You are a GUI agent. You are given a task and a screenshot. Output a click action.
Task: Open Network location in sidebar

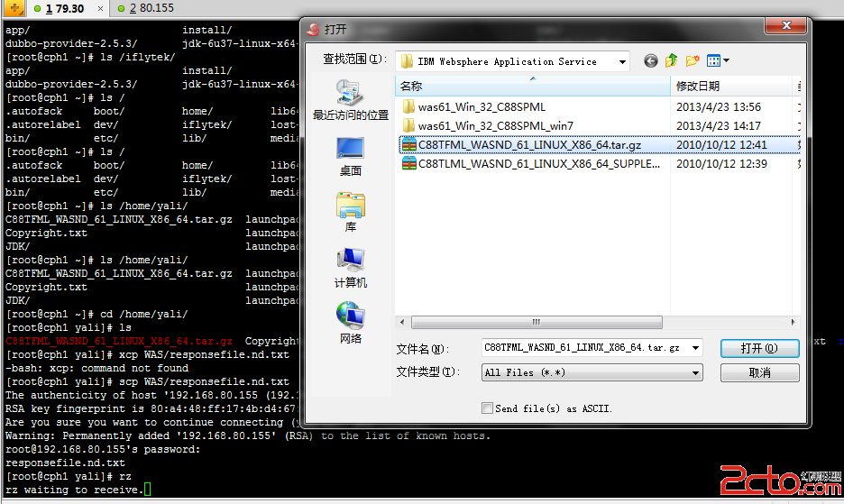[351, 323]
